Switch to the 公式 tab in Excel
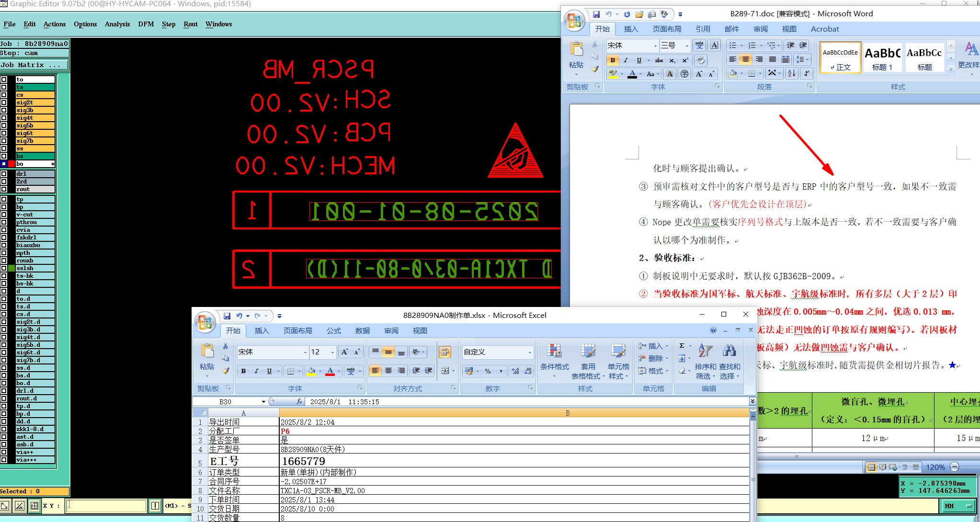The image size is (980, 522). 333,330
